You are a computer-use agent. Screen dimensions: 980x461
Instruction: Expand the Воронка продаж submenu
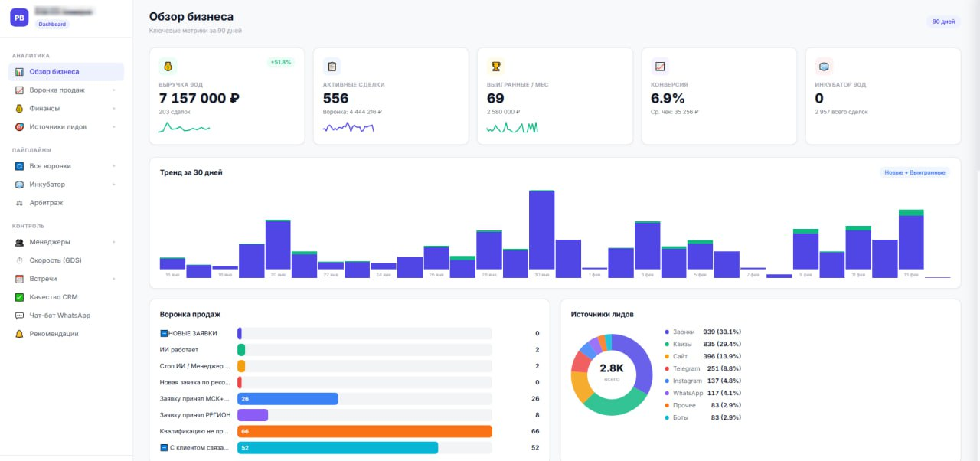point(113,90)
